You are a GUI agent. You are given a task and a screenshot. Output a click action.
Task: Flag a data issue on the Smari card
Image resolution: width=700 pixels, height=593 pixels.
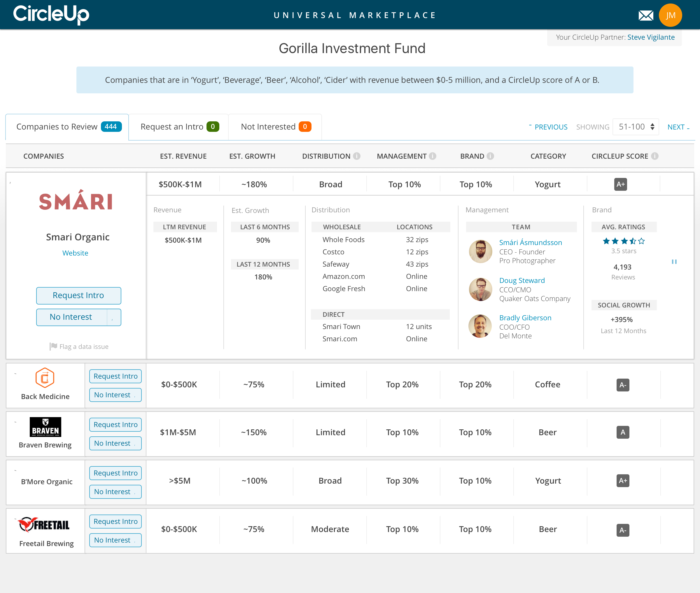pos(78,346)
